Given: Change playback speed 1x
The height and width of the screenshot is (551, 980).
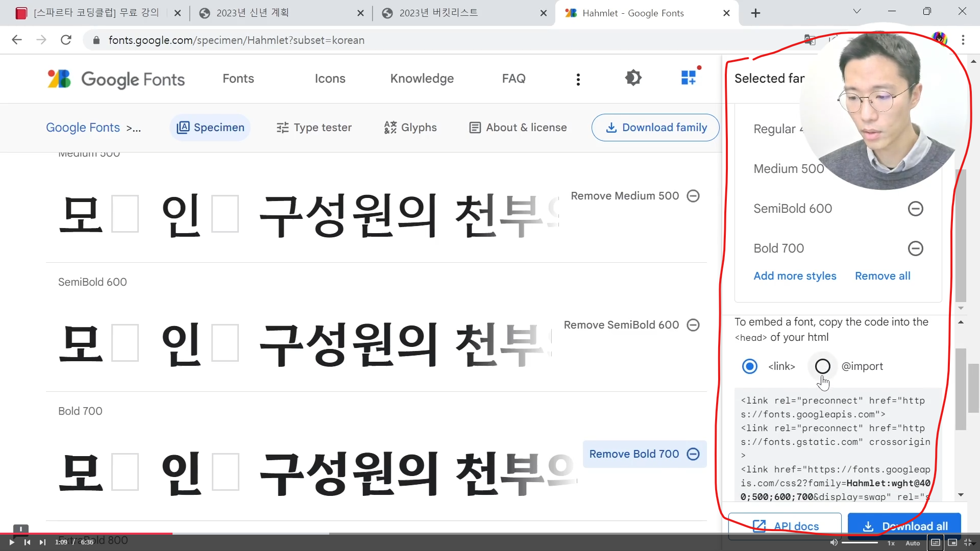Looking at the screenshot, I should click(x=891, y=543).
